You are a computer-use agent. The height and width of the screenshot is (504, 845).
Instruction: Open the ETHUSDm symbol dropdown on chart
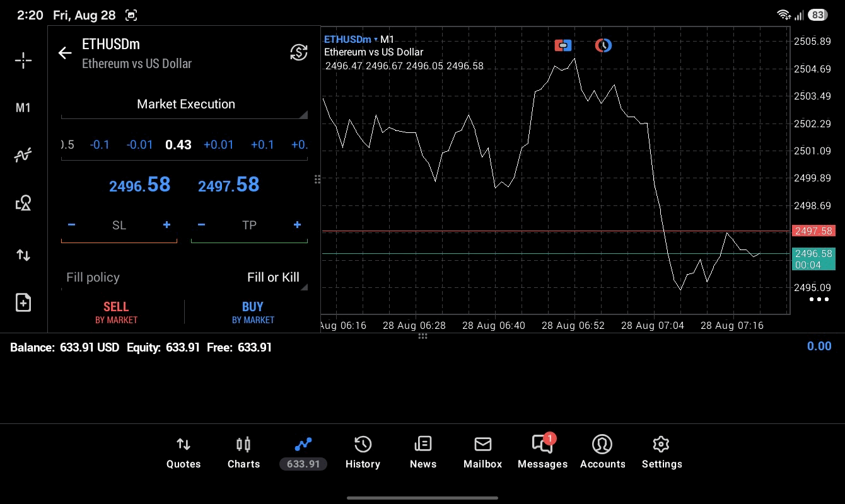click(x=351, y=40)
